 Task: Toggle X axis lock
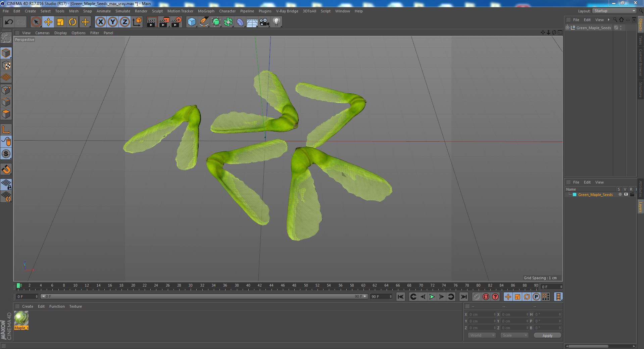pyautogui.click(x=100, y=22)
